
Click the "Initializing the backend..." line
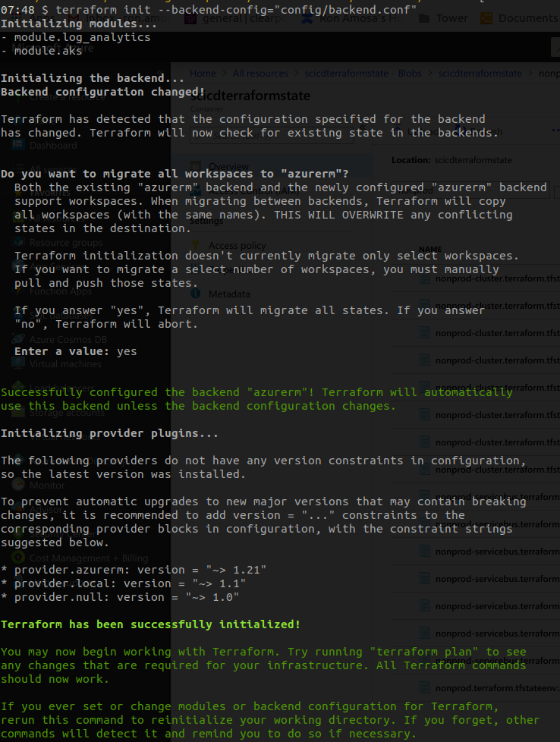click(x=93, y=78)
